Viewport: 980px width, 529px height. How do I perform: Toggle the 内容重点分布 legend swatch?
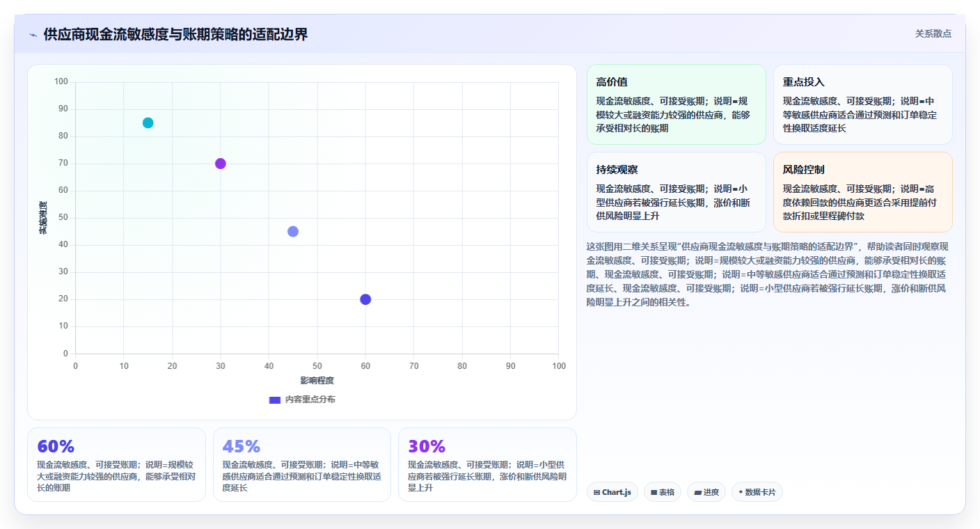coord(275,400)
